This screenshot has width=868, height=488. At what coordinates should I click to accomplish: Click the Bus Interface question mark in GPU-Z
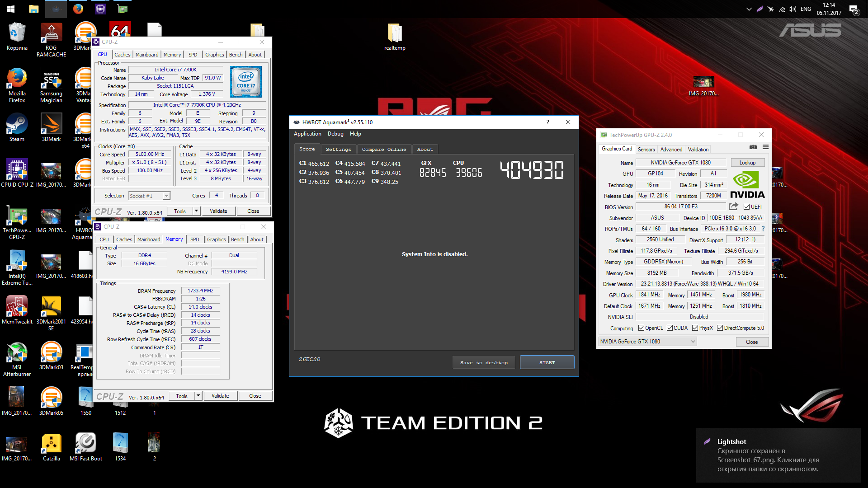[x=763, y=229]
